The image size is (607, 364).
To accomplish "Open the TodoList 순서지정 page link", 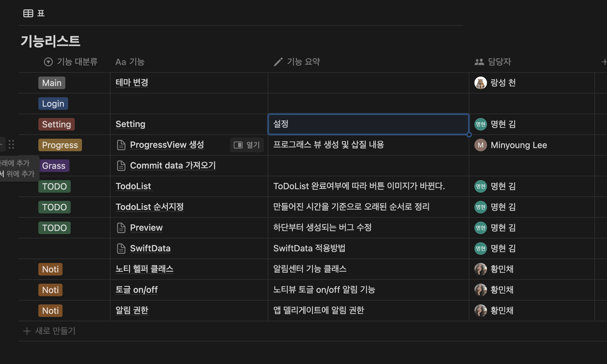I will [x=150, y=207].
